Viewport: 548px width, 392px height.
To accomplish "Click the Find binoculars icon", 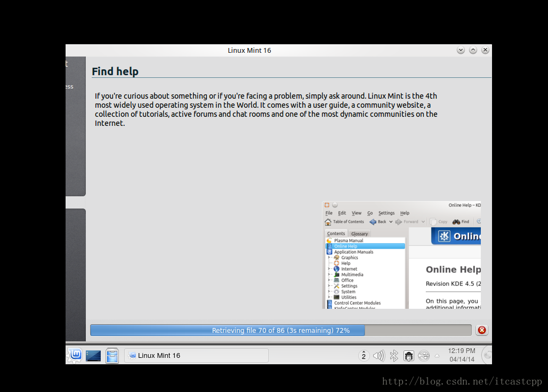I will [456, 222].
